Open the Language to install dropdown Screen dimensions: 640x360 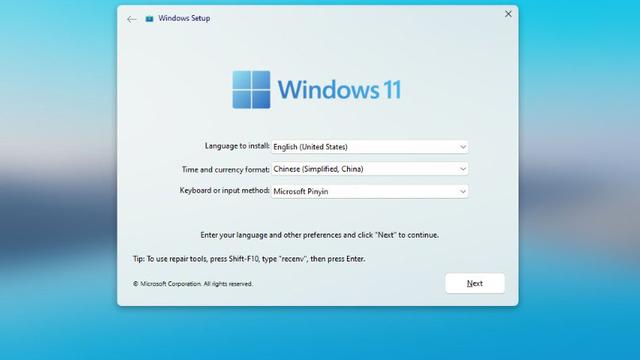coord(370,147)
